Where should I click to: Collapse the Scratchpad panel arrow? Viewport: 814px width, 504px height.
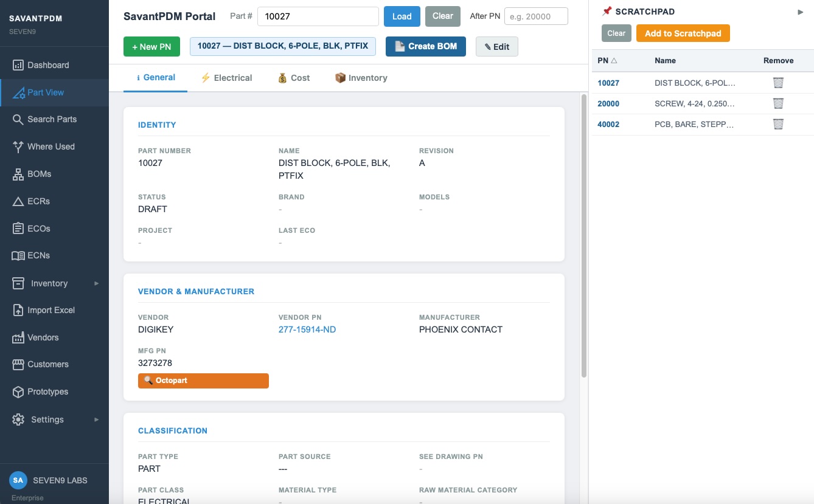point(801,12)
